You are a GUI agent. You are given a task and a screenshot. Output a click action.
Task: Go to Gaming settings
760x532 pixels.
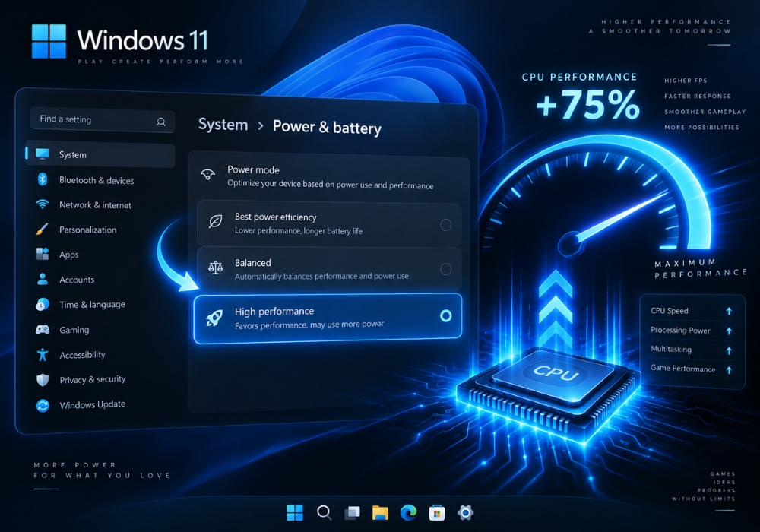100,330
